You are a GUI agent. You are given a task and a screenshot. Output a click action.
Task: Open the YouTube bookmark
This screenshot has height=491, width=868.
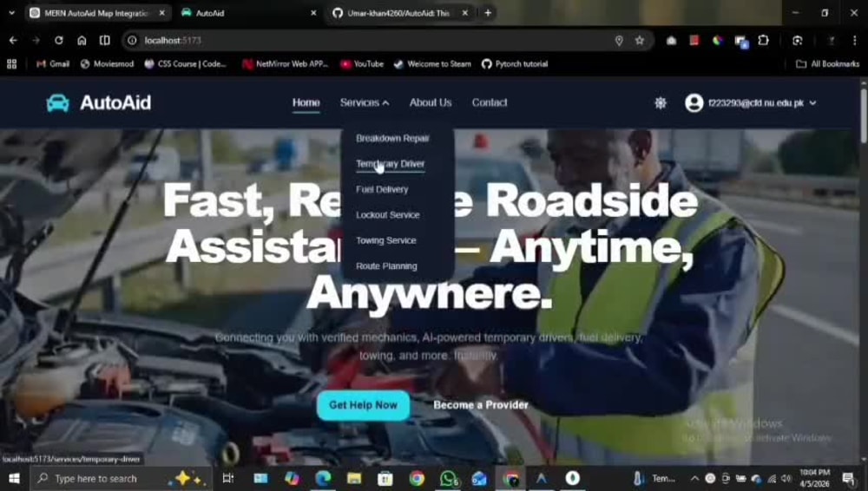point(362,64)
